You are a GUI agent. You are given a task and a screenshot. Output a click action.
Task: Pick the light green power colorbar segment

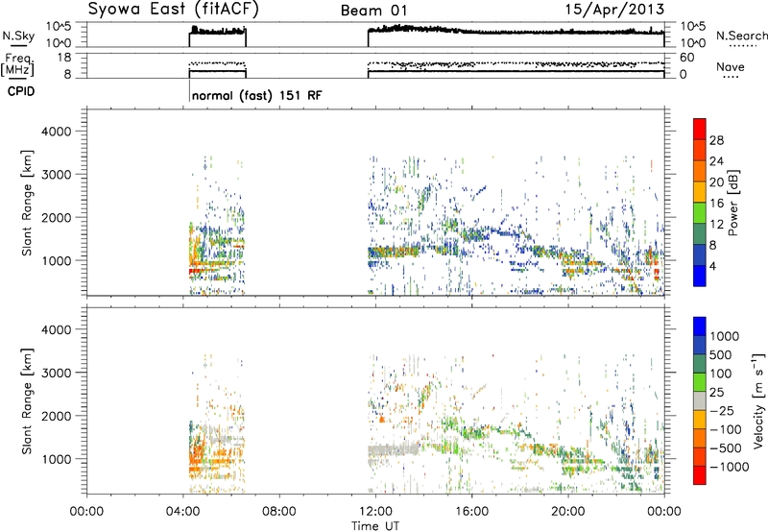coord(700,213)
